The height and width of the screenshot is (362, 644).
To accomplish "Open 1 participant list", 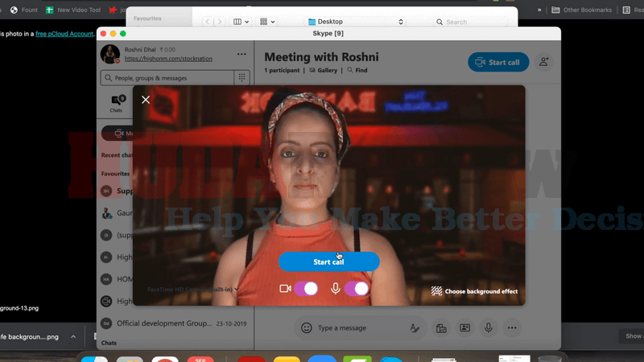I will tap(282, 70).
